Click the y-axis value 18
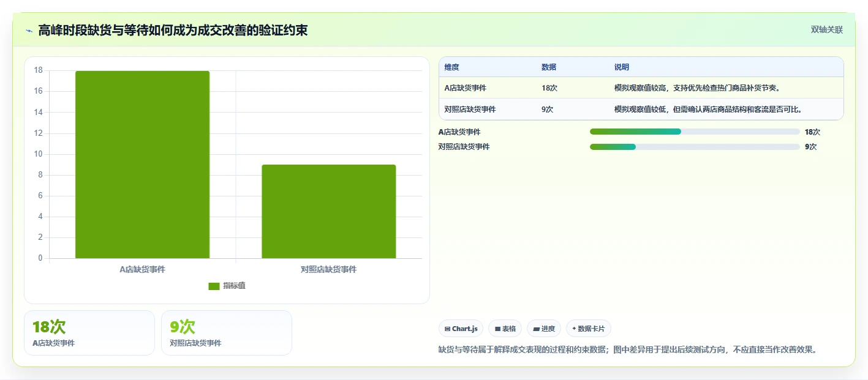Screen dimensions: 868x380 point(38,70)
